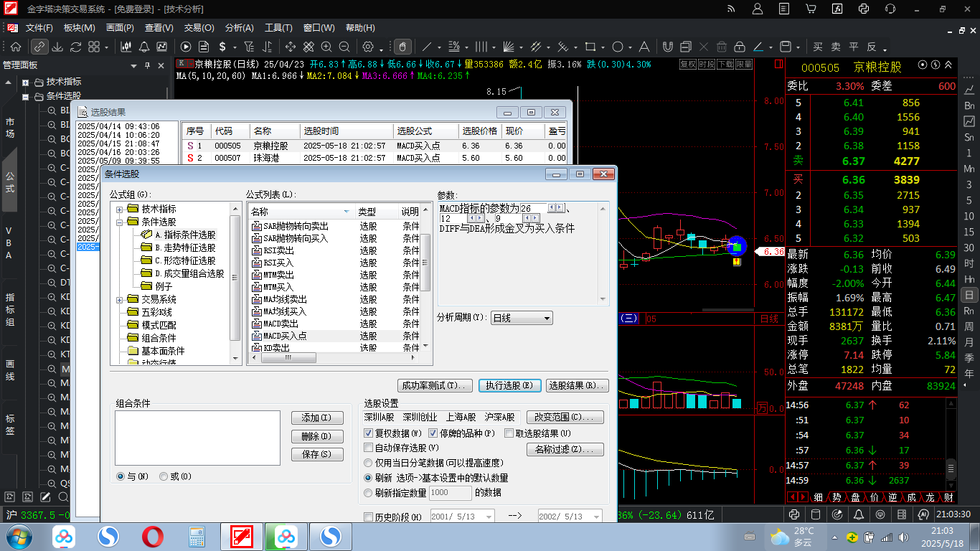Toggle the 复权数据 checkbox
980x551 pixels.
(369, 434)
